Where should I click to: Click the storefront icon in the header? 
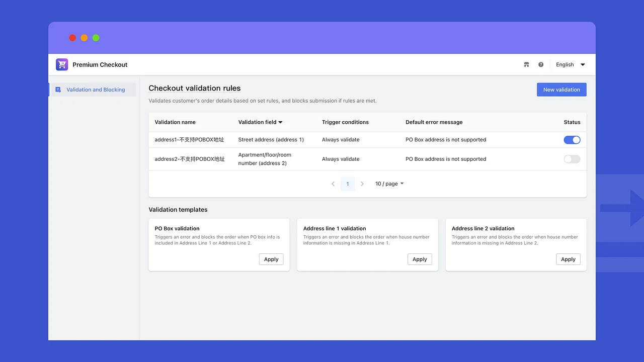[x=526, y=64]
